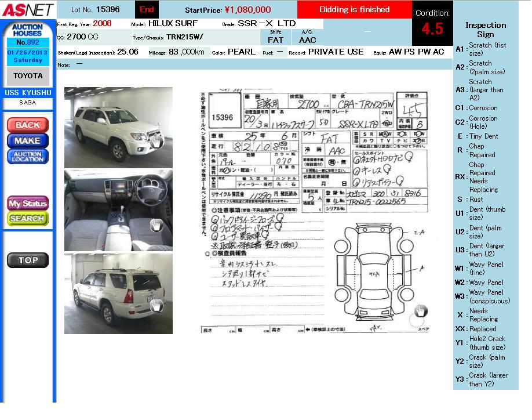This screenshot has height=420, width=532.
Task: Enlarge the interior dashboard photo
Action: coord(118,210)
